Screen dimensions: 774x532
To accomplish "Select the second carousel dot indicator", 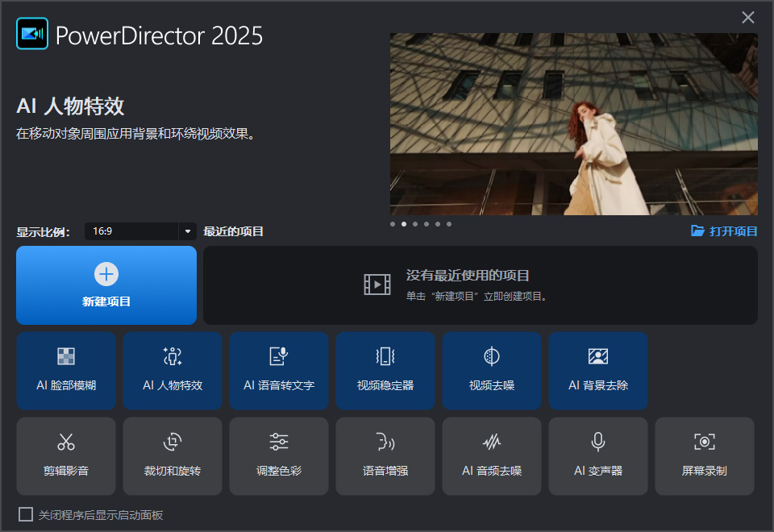I will (x=404, y=224).
